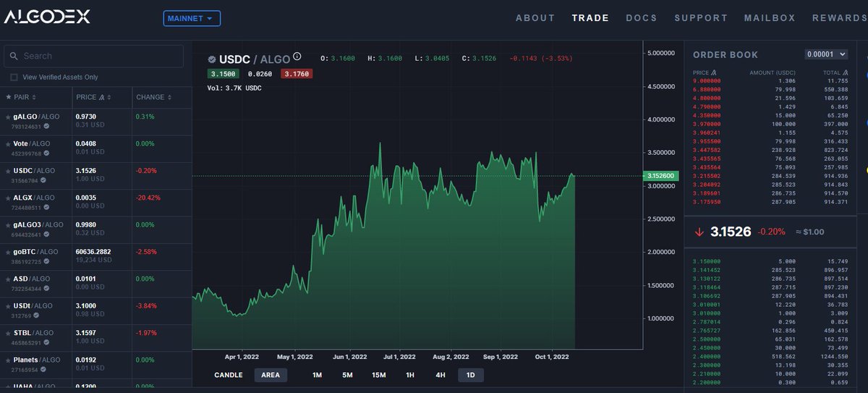Click the search magnifier icon

[x=14, y=56]
